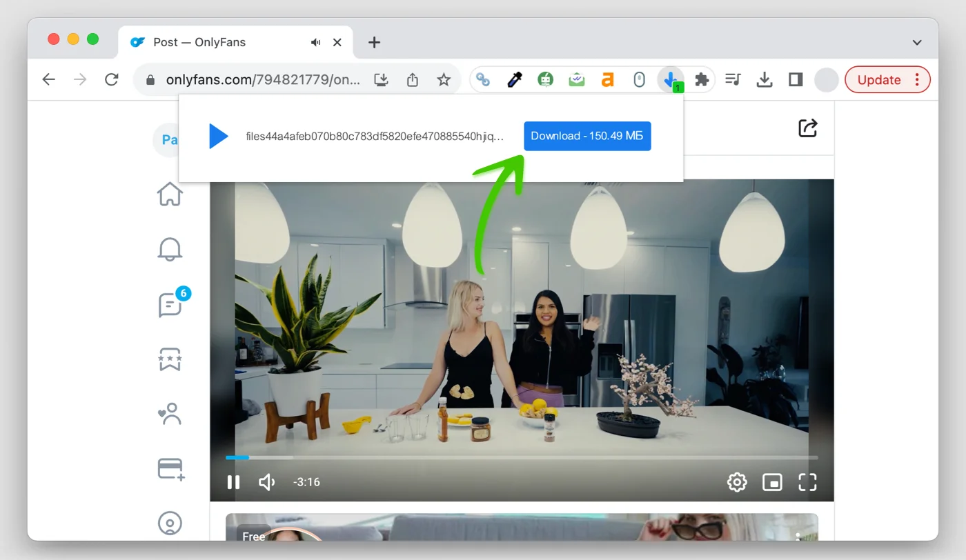Pause the video playback

click(x=234, y=482)
